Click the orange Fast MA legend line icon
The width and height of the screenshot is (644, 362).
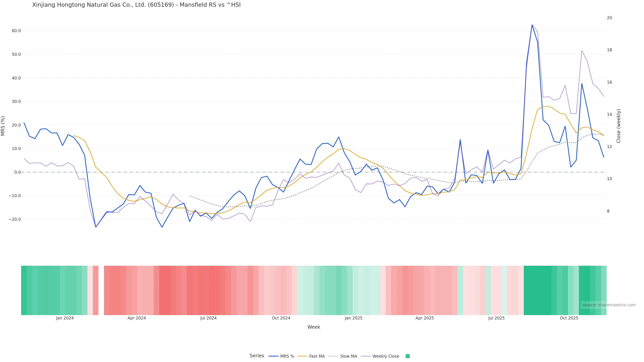point(303,356)
